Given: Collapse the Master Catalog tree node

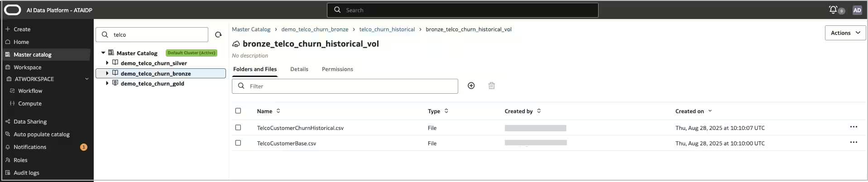Looking at the screenshot, I should [x=103, y=53].
